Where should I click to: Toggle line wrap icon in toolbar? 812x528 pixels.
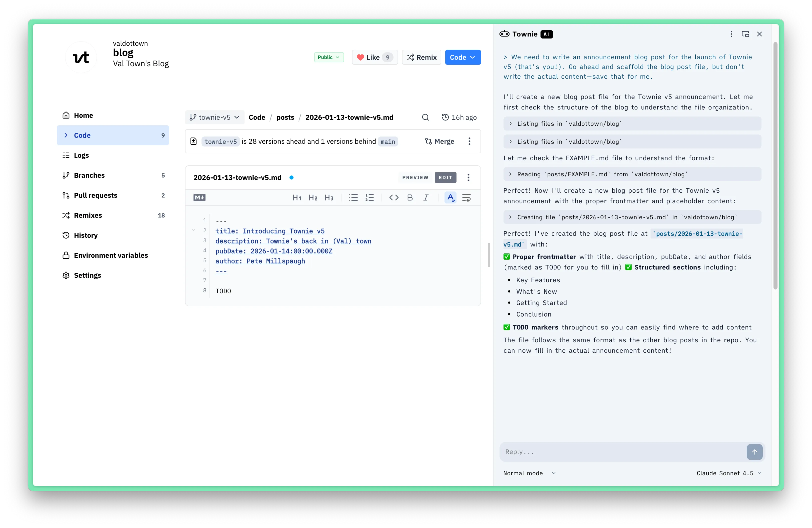tap(466, 197)
